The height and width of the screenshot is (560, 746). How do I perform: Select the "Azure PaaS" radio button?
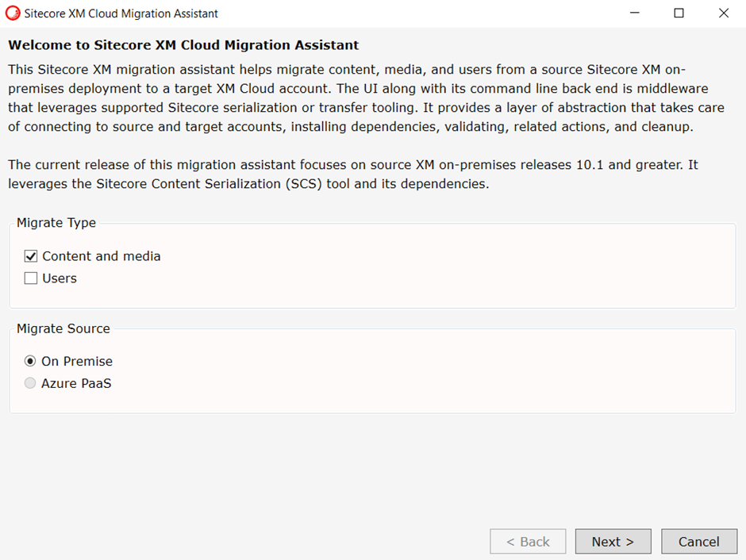tap(30, 383)
